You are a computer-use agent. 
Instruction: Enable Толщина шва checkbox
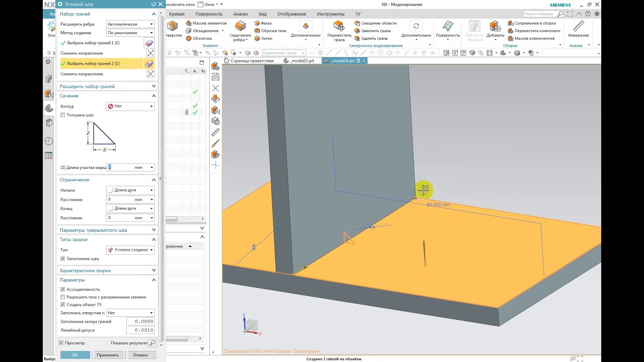pos(62,115)
